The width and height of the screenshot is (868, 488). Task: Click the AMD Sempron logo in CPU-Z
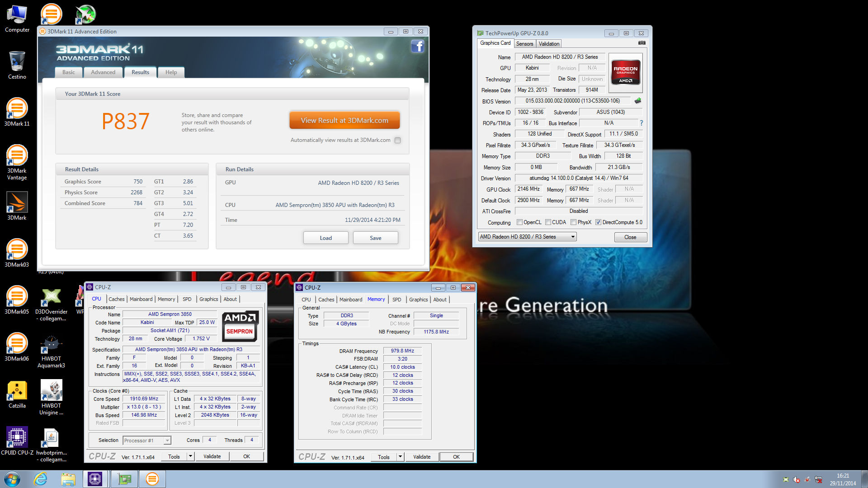[240, 325]
